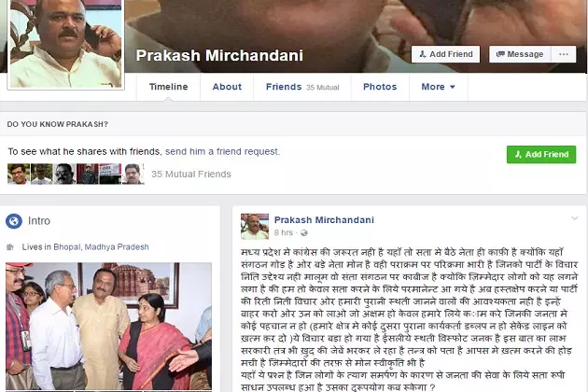Open the Friends tab
The height and width of the screenshot is (392, 588).
[x=302, y=87]
